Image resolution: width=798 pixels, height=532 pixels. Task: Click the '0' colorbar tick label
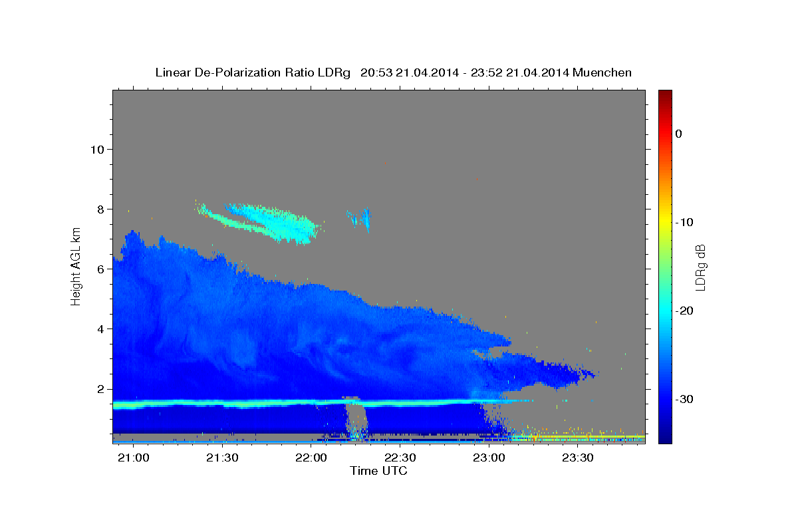(678, 134)
